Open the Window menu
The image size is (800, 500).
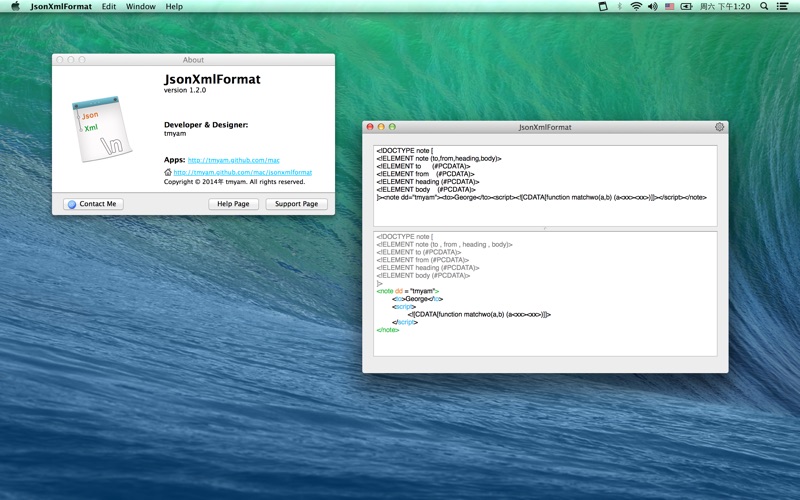click(x=141, y=7)
